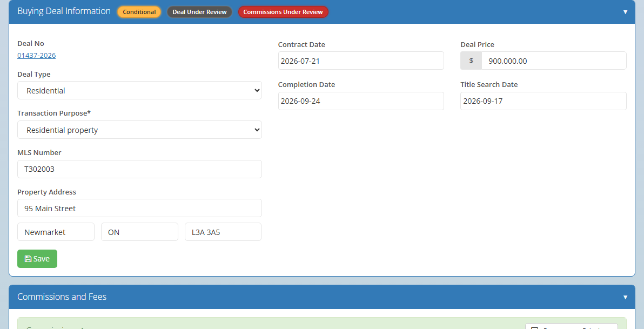Click the green Save button
644x329 pixels.
(37, 259)
